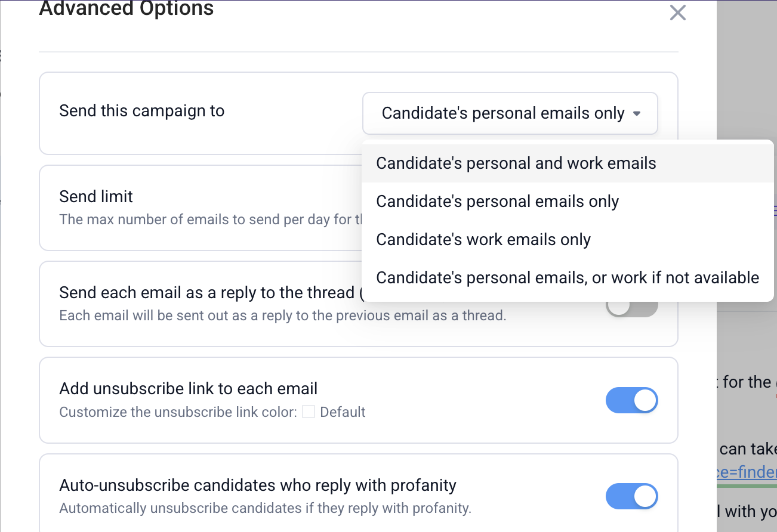Choose "Candidate's personal emails only" from the list
This screenshot has height=532, width=777.
(x=497, y=202)
